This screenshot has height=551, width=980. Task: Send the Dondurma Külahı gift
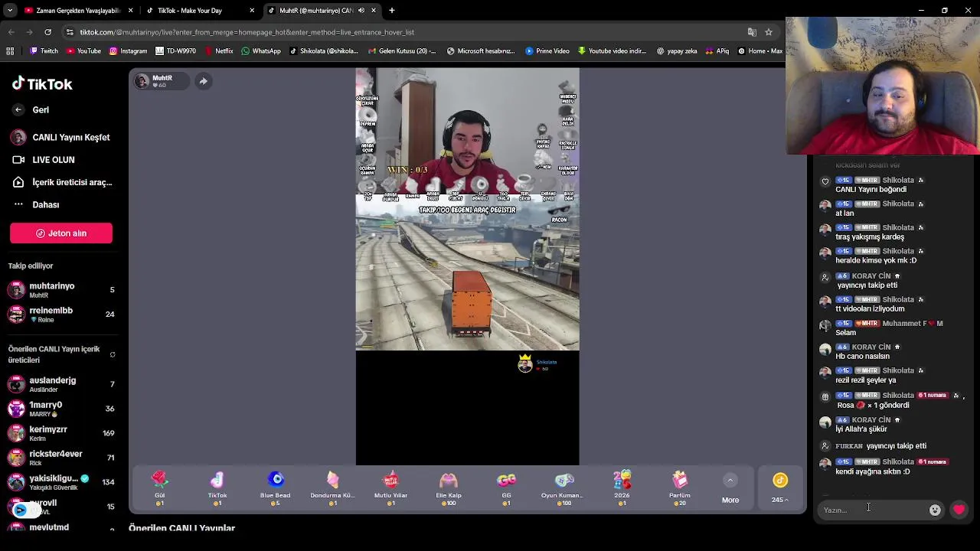tap(332, 487)
